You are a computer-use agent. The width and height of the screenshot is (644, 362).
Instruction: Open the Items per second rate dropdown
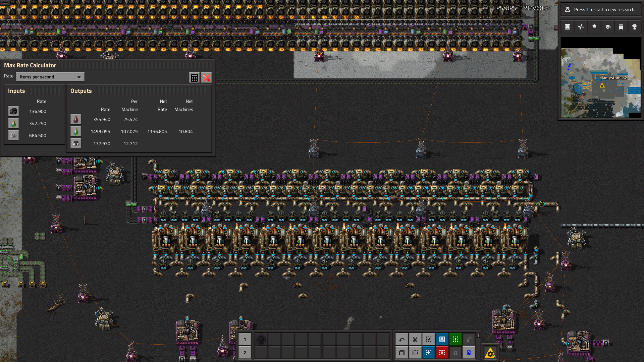50,77
